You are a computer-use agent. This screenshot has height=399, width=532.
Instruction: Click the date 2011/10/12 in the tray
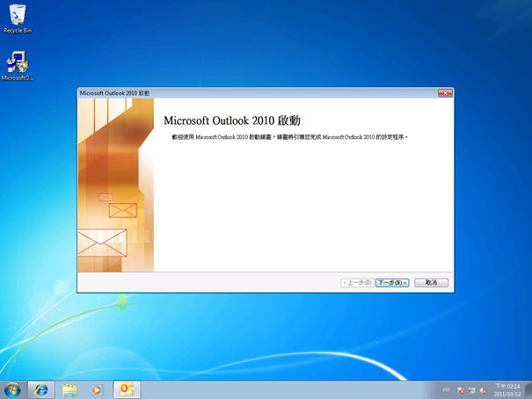coord(507,395)
